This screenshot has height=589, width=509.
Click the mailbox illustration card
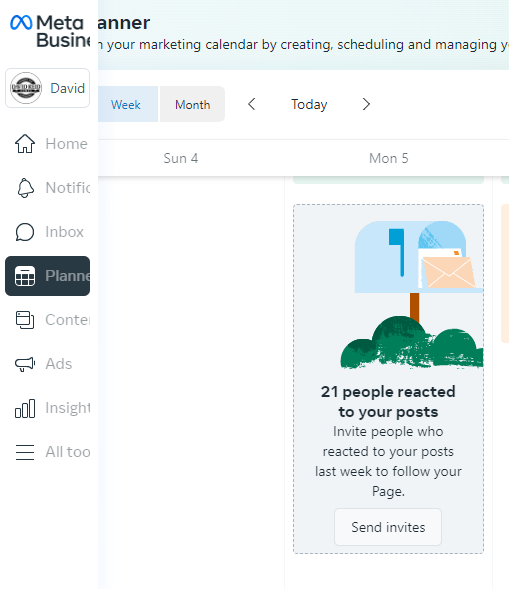[x=388, y=379]
